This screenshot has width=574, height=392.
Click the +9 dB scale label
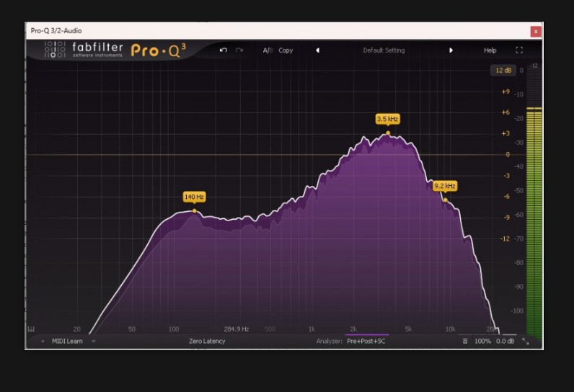coord(505,92)
